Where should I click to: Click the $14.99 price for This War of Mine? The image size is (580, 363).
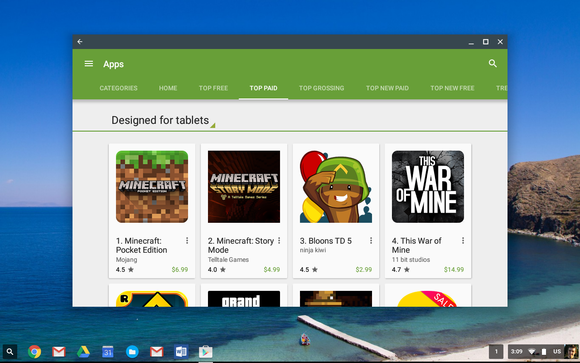[x=454, y=270]
